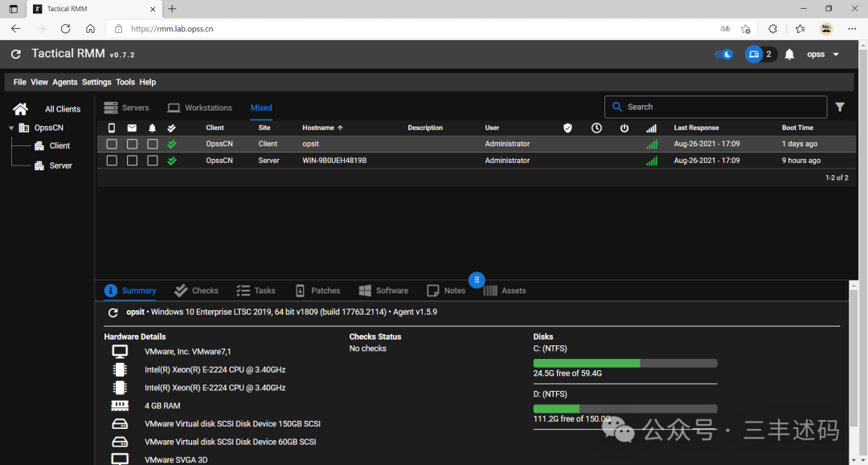This screenshot has width=868, height=465.
Task: Toggle dashboard alert checkbox for WIN-9B0UEH4819B row
Action: click(x=152, y=161)
